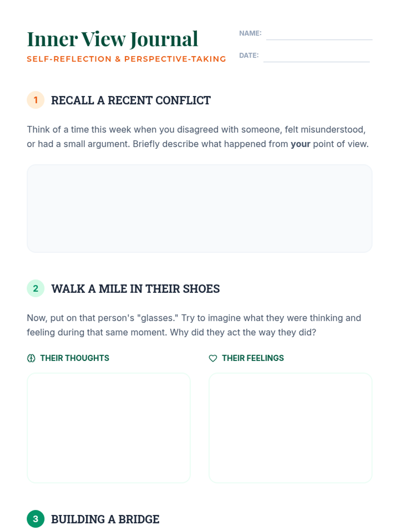399x532 pixels.
Task: Select the Recall a Recent Conflict heading
Action: [x=131, y=100]
